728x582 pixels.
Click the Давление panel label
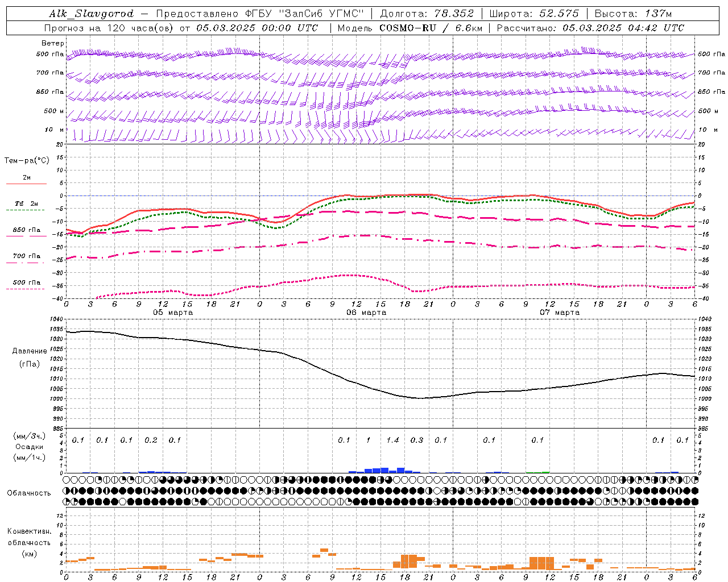pyautogui.click(x=30, y=351)
